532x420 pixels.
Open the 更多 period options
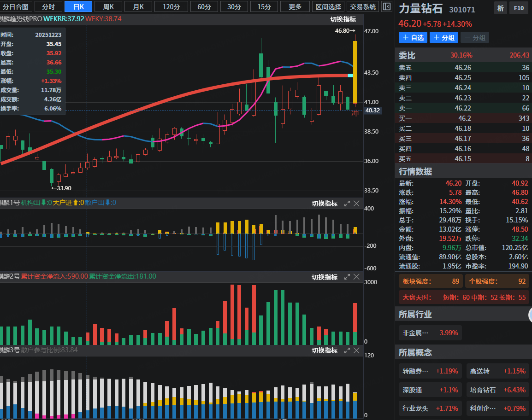click(295, 6)
